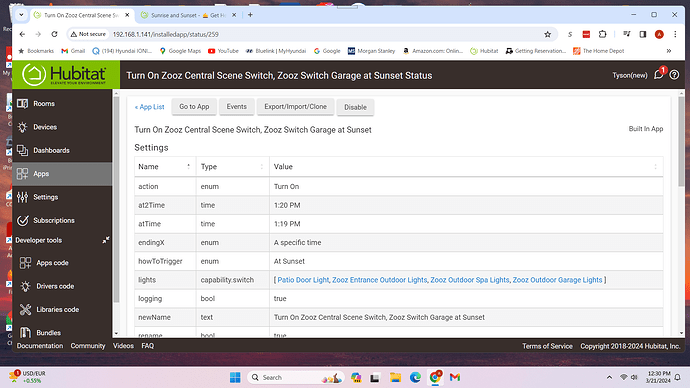Collapse the Developer tools section
The width and height of the screenshot is (690, 388).
(x=106, y=240)
